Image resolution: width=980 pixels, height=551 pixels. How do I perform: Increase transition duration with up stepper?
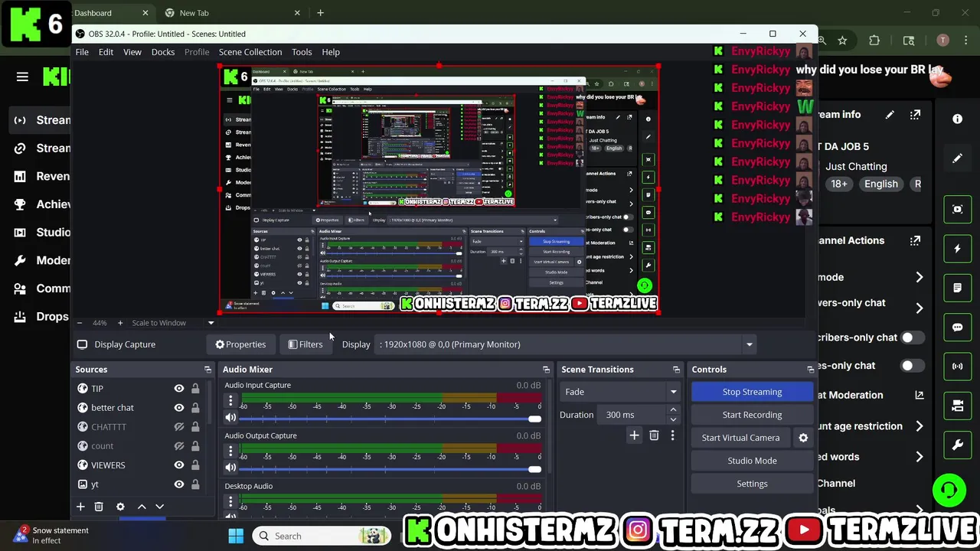[x=673, y=410]
